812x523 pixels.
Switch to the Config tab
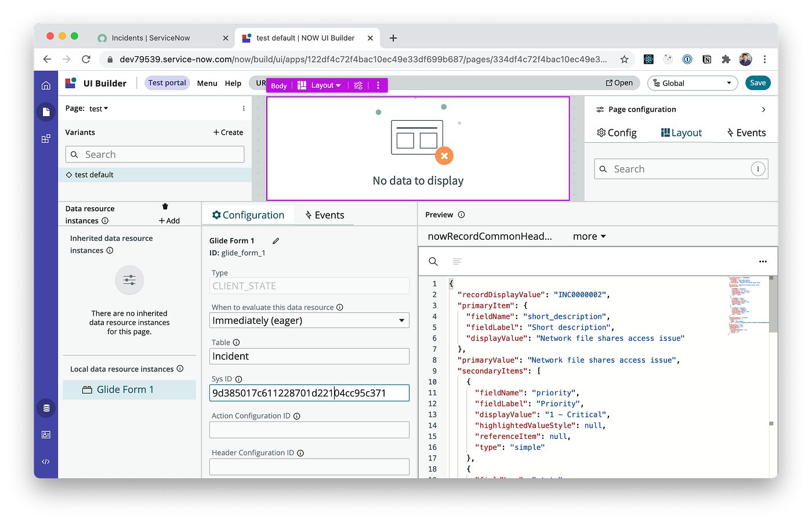[x=617, y=133]
